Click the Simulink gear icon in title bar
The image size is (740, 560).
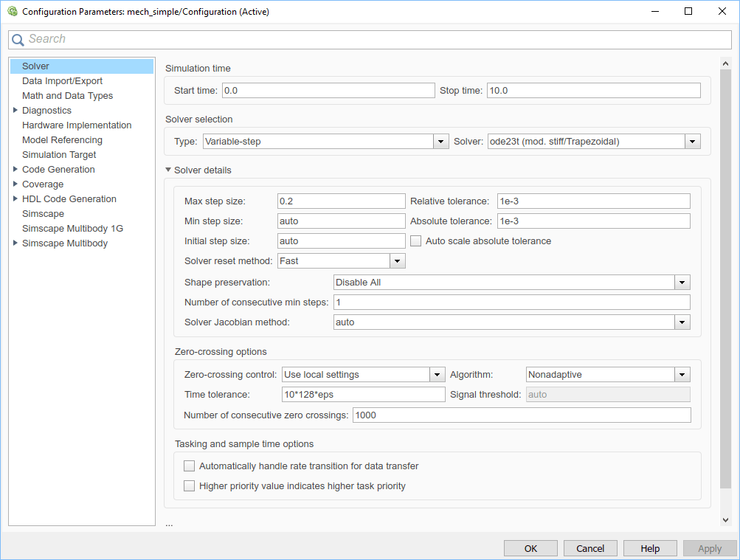[x=12, y=11]
